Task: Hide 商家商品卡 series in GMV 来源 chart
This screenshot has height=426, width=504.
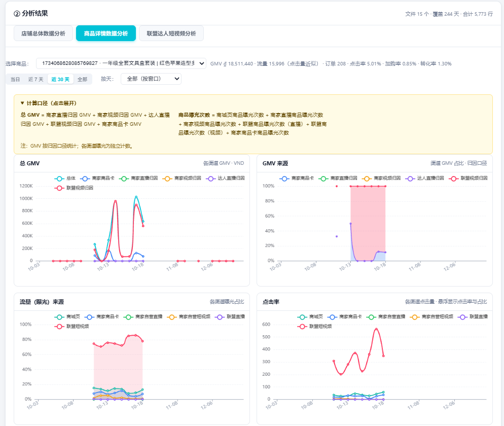Action: (297, 179)
